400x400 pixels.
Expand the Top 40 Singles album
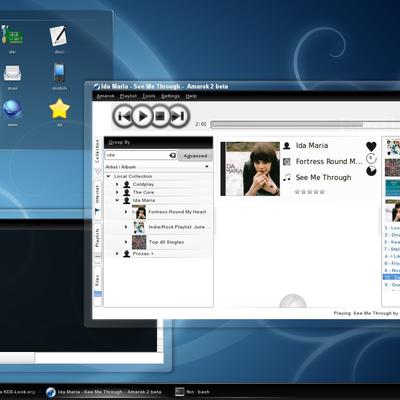point(126,242)
